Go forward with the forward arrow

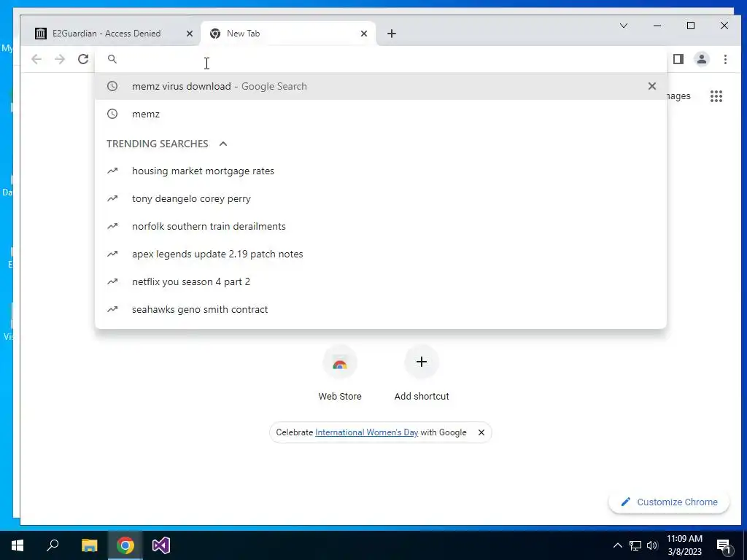(x=60, y=59)
